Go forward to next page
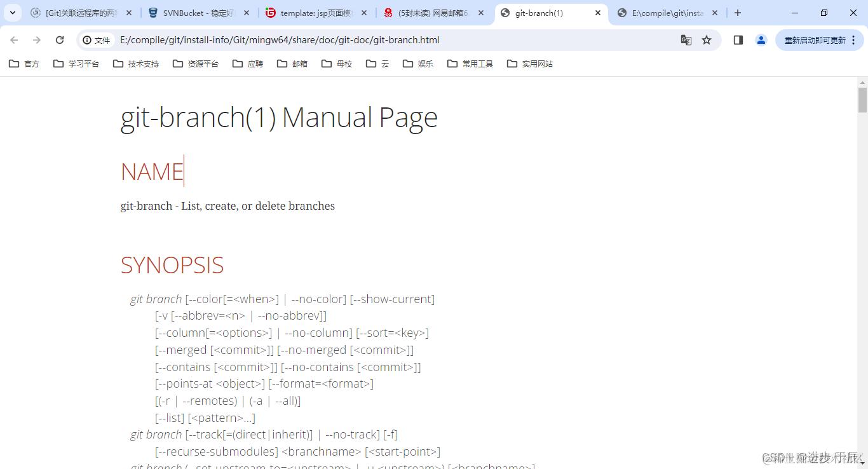The image size is (868, 469). 37,40
